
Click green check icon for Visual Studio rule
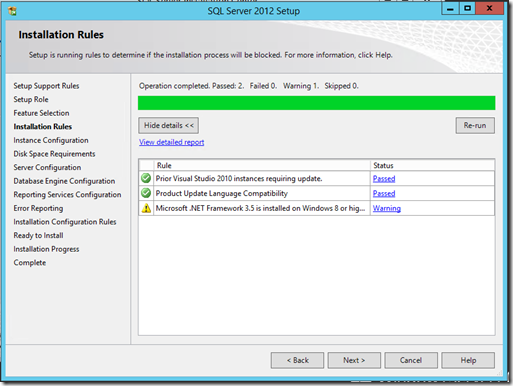tap(146, 178)
